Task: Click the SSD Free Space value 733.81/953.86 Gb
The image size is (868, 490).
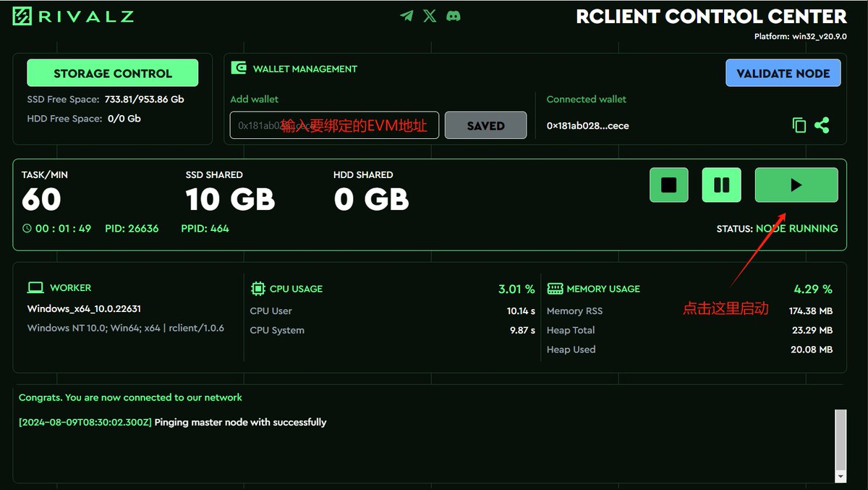Action: [145, 99]
